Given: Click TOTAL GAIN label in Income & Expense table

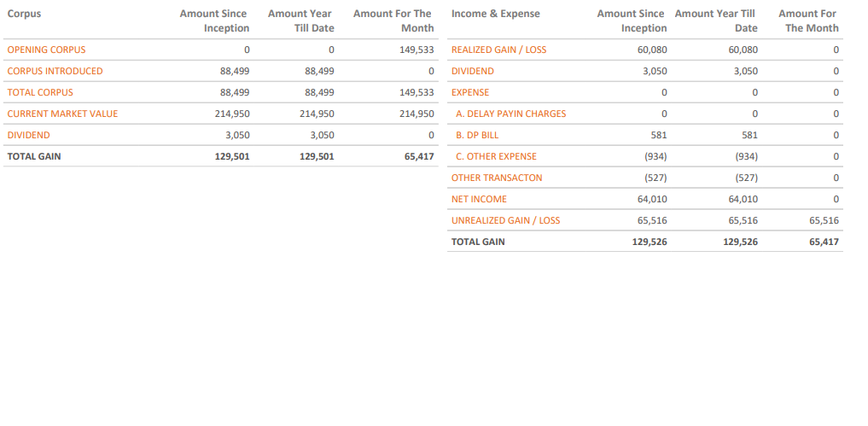Looking at the screenshot, I should point(478,242).
